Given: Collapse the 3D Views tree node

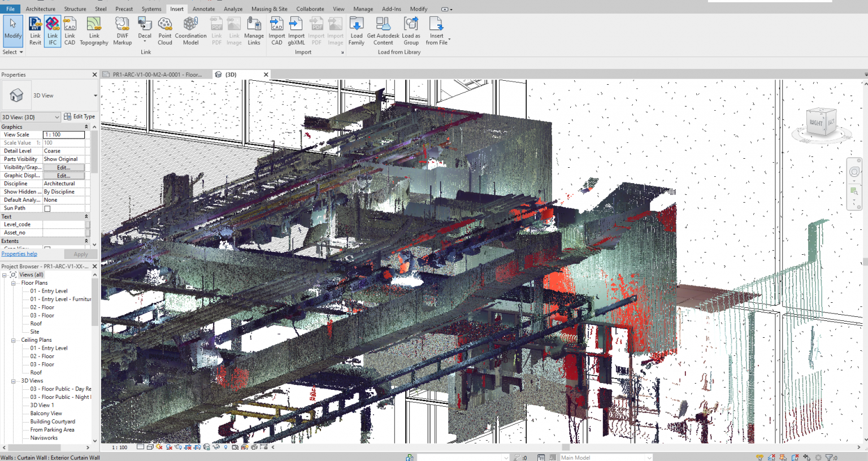Looking at the screenshot, I should [13, 380].
